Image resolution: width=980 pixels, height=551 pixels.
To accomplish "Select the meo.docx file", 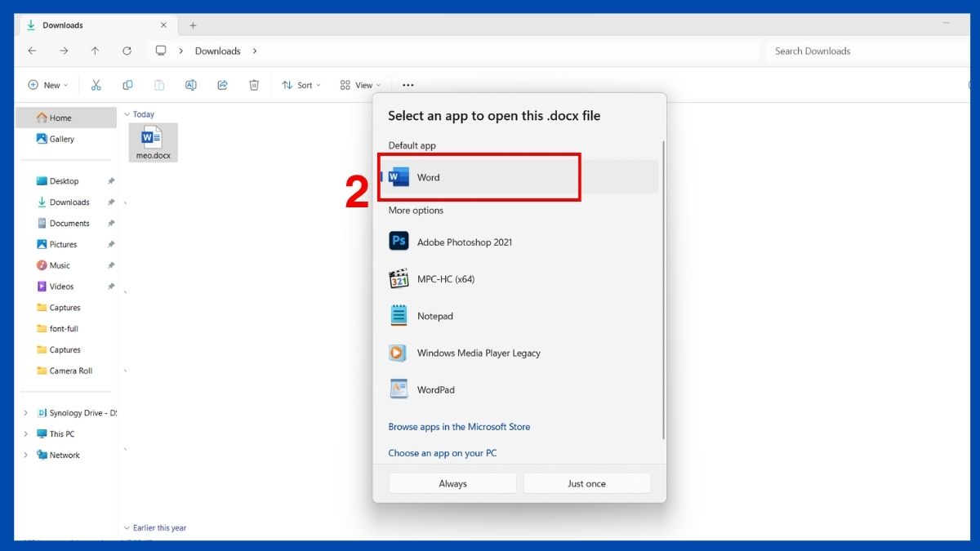I will click(154, 142).
